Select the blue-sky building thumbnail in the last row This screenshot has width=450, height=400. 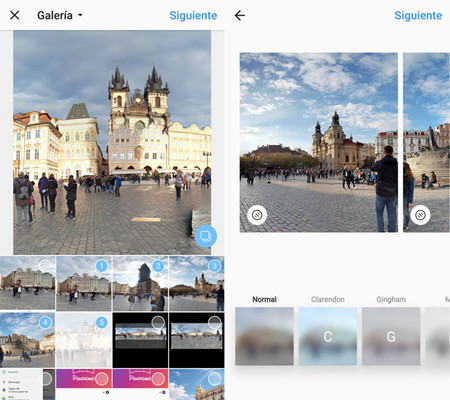click(x=197, y=384)
